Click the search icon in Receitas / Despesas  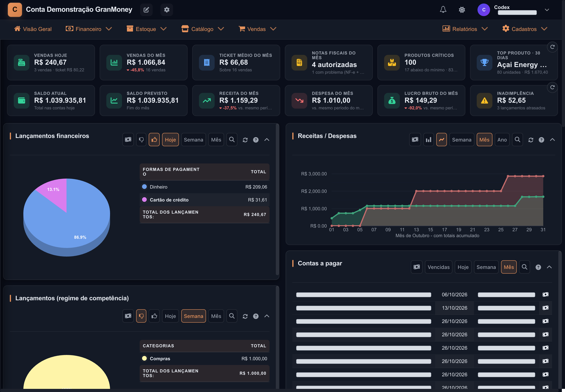(x=517, y=140)
